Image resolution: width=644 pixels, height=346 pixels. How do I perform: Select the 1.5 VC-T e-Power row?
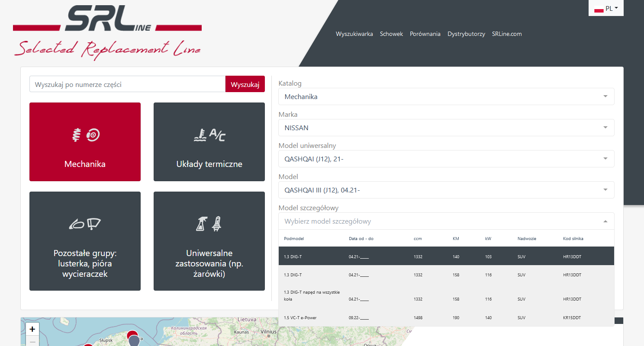click(x=446, y=317)
